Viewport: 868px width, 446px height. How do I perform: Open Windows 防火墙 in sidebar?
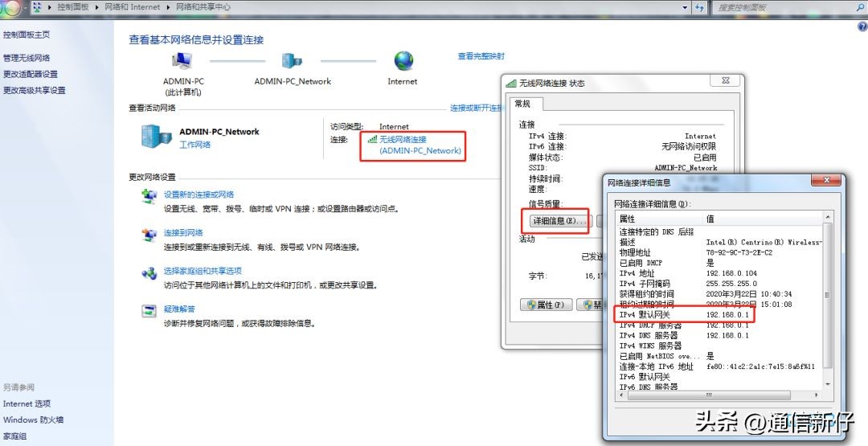pyautogui.click(x=33, y=420)
